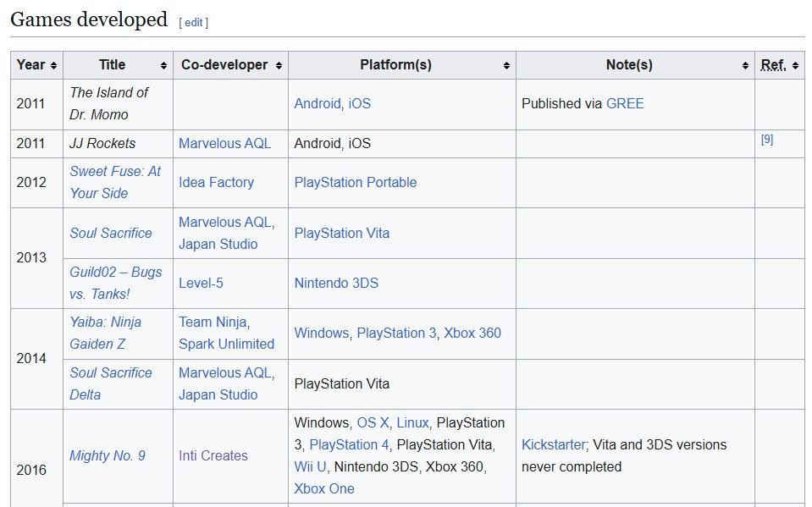
Task: Open reference footnote 9
Action: [767, 140]
